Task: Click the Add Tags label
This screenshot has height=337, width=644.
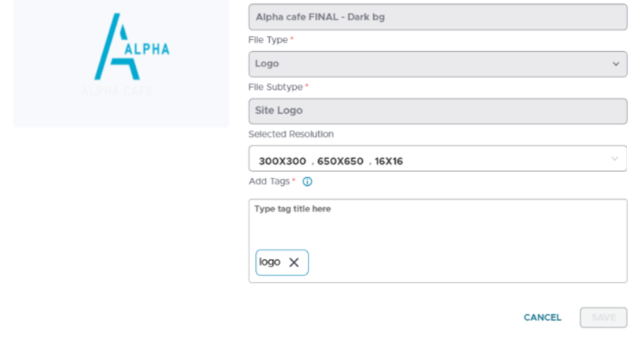Action: tap(269, 182)
